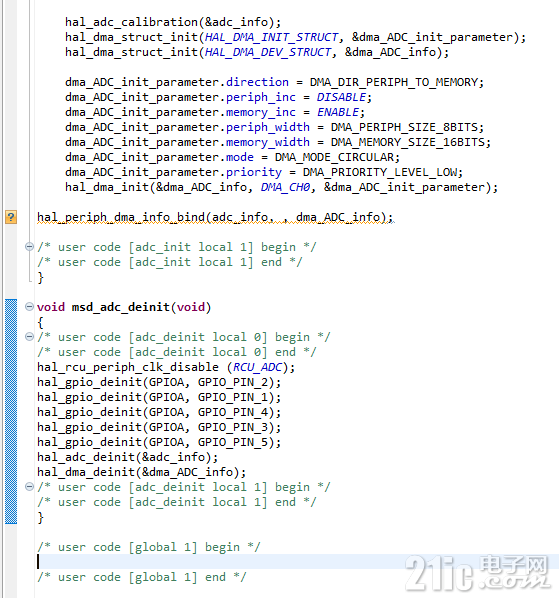
Task: Click the hal_gpio_deinit GPIO_PIN_1 line
Action: click(x=159, y=397)
